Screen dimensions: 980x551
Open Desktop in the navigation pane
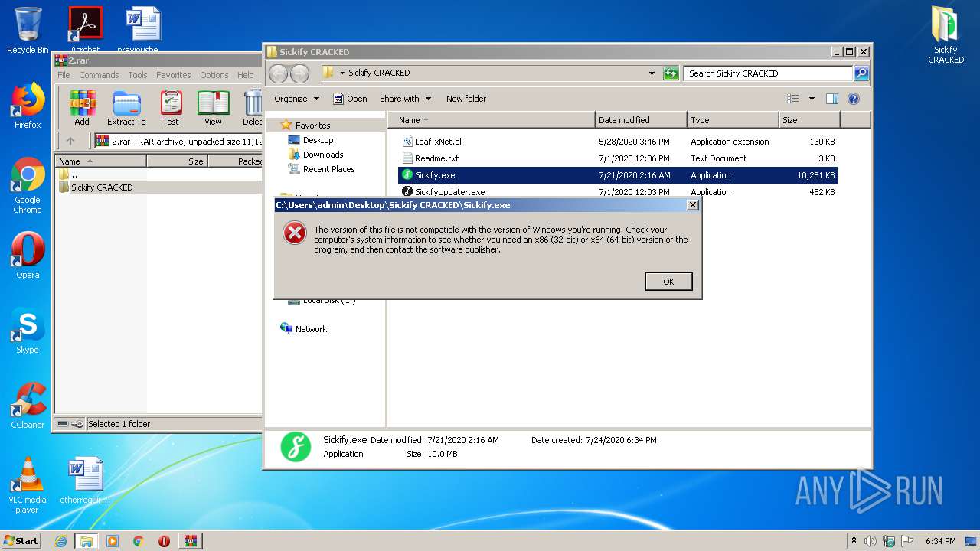tap(311, 140)
